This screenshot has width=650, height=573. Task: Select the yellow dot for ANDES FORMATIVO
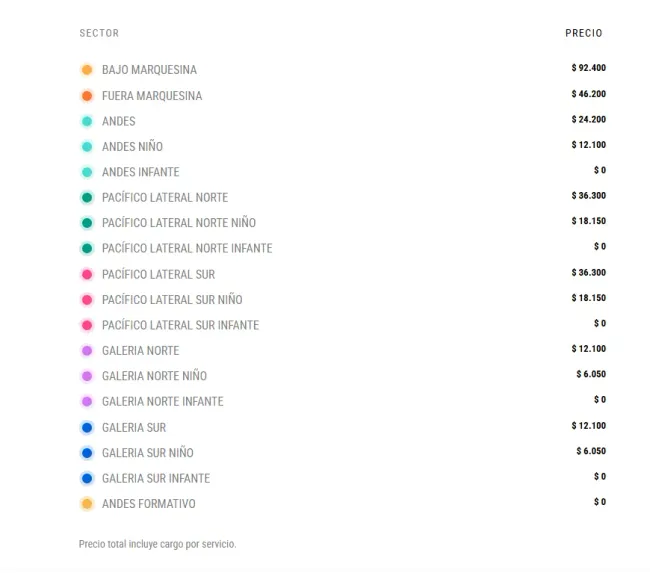pyautogui.click(x=87, y=504)
